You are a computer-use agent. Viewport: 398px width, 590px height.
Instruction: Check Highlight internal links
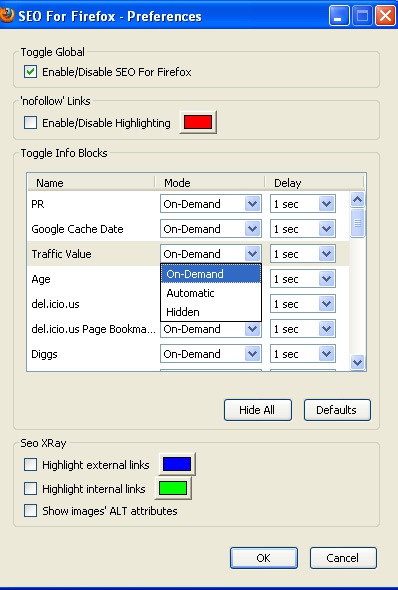tap(30, 488)
